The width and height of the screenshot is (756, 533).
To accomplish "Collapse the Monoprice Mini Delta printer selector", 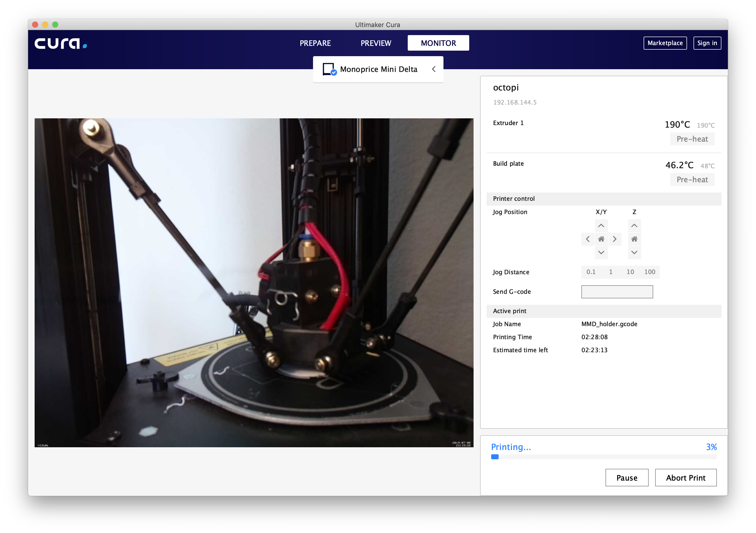I will (434, 69).
